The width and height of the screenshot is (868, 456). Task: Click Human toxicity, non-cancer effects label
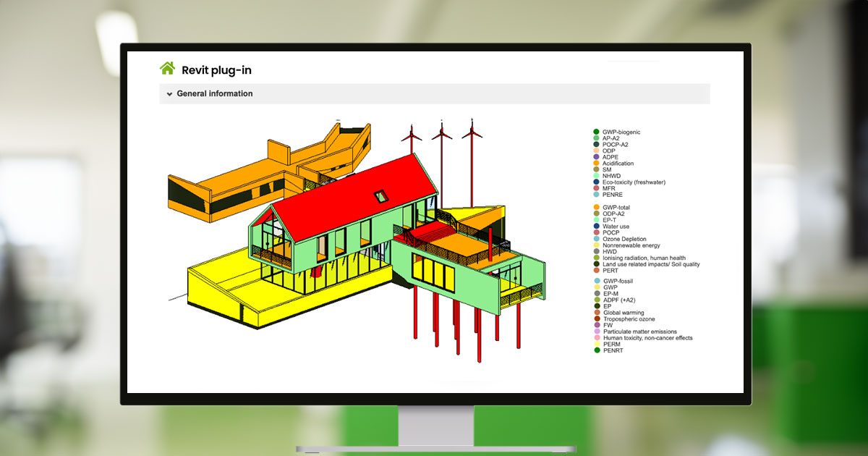click(647, 338)
